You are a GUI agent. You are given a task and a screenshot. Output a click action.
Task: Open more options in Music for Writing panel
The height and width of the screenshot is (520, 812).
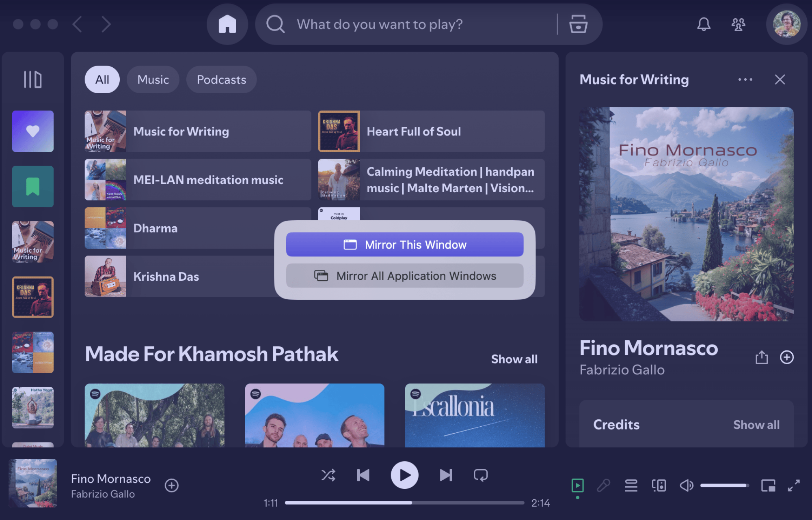(x=745, y=80)
